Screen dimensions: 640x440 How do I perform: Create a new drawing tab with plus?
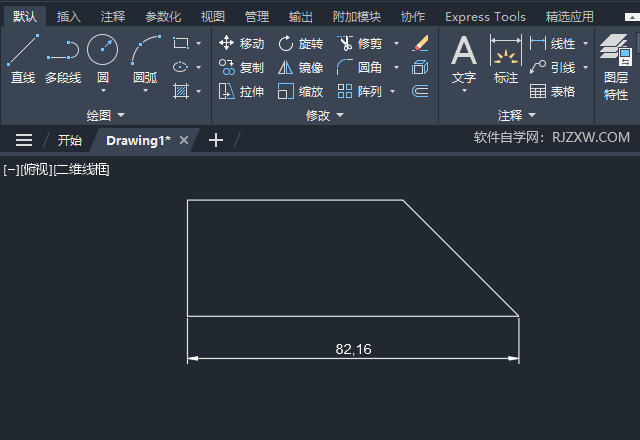pos(216,140)
